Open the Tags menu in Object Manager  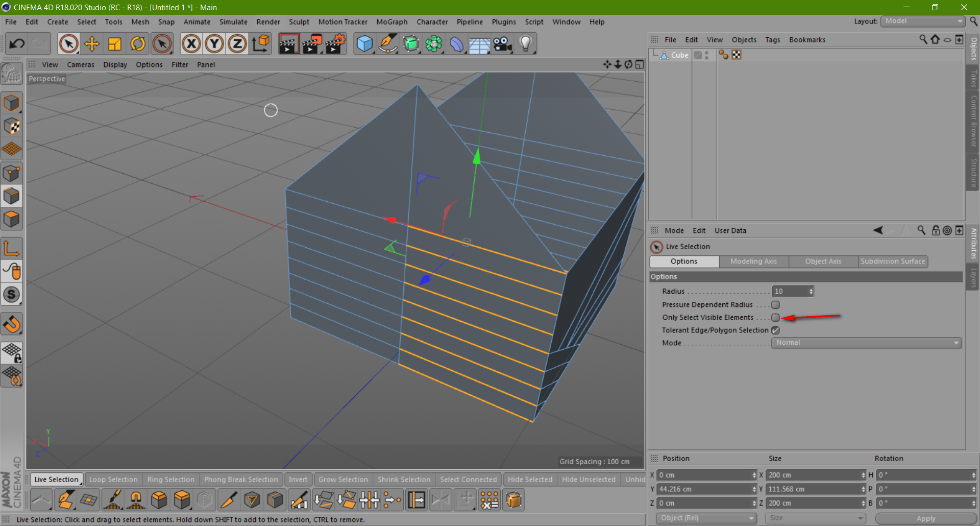tap(772, 40)
